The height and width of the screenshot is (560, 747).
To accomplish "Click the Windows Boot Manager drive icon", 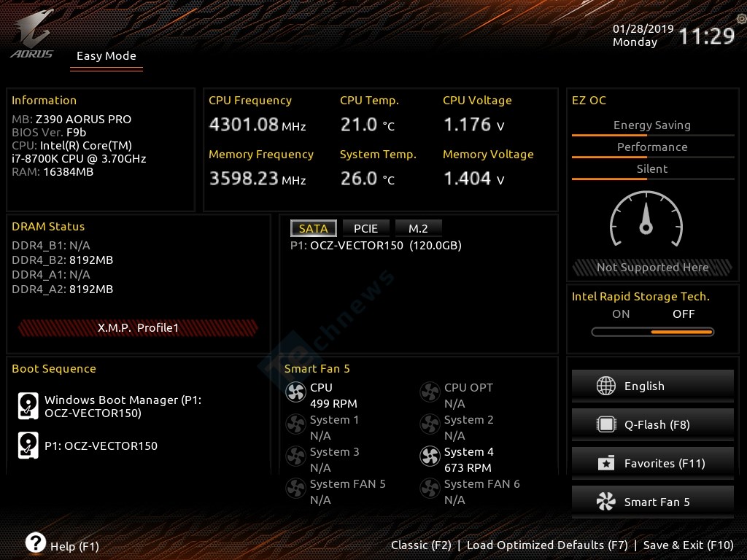I will pyautogui.click(x=28, y=405).
